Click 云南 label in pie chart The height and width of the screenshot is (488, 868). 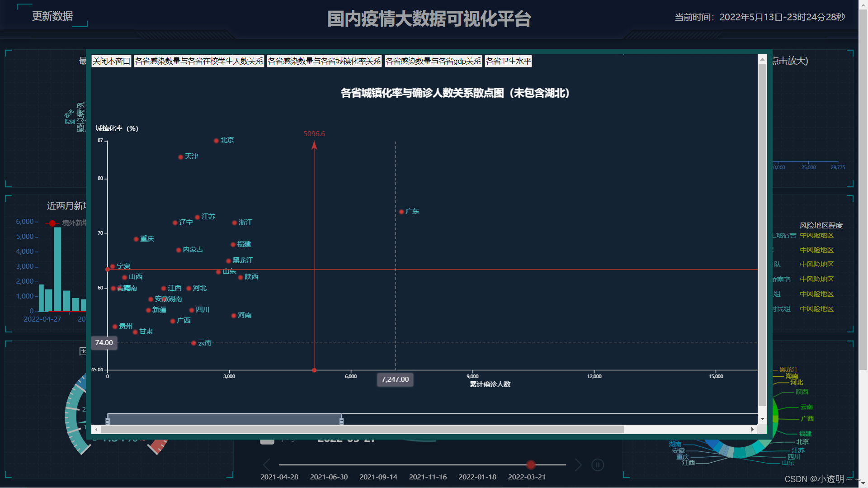click(x=807, y=407)
